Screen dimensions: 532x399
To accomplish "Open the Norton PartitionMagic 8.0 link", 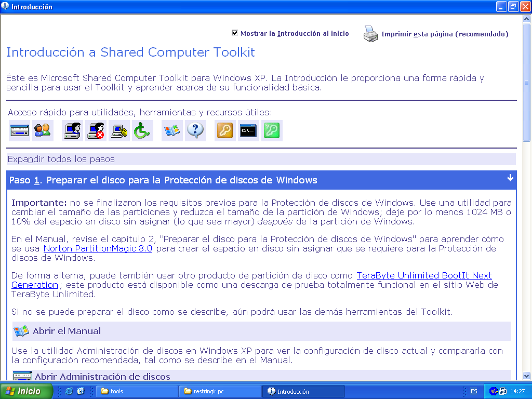I will pyautogui.click(x=98, y=248).
